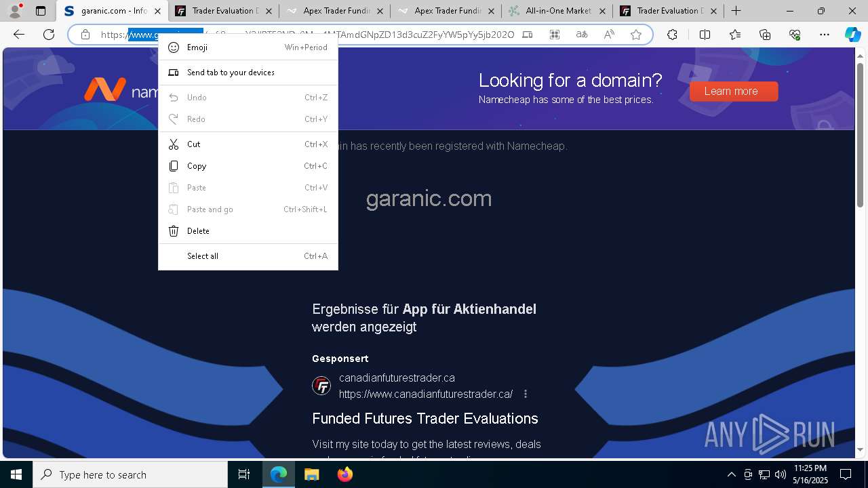The image size is (868, 488).
Task: Launch Firefox from the taskbar
Action: (344, 474)
